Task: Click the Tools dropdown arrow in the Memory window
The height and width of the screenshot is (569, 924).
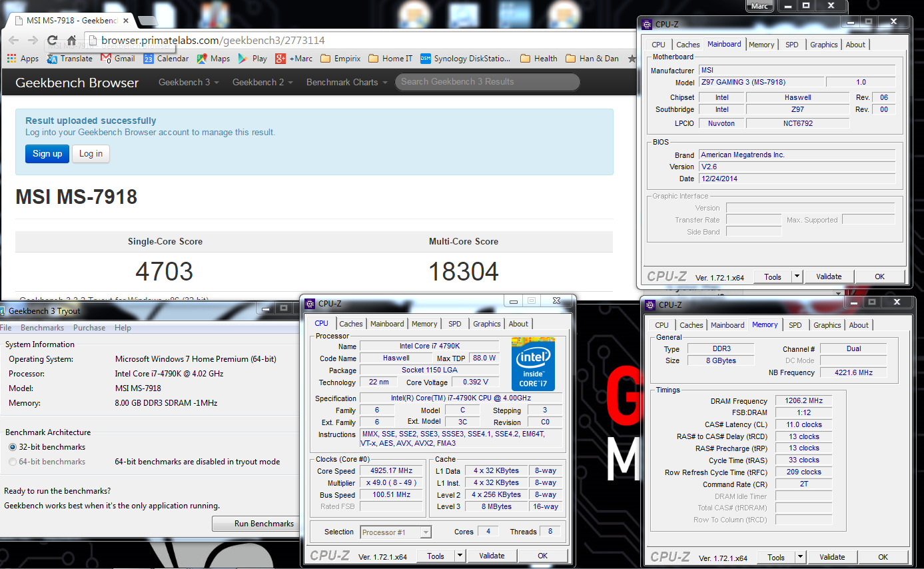Action: (800, 557)
